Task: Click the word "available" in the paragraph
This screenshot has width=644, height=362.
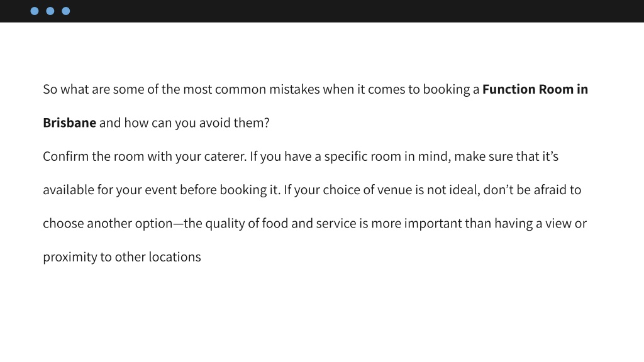Action: tap(69, 190)
